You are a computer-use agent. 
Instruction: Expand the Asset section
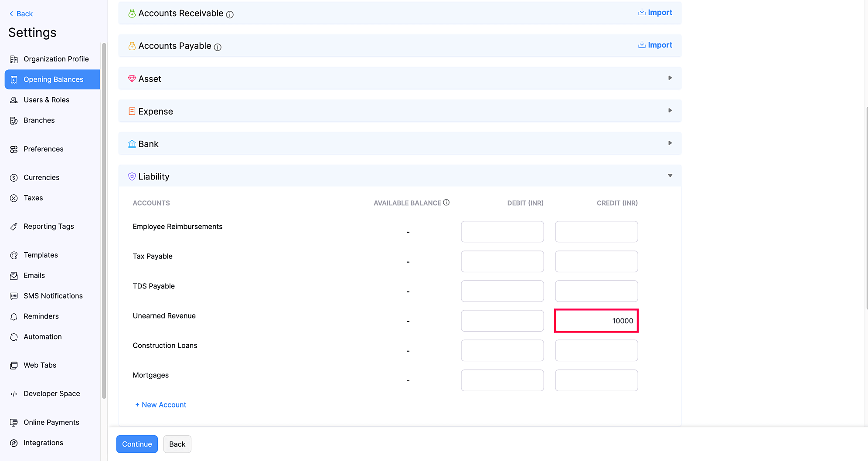click(x=670, y=78)
